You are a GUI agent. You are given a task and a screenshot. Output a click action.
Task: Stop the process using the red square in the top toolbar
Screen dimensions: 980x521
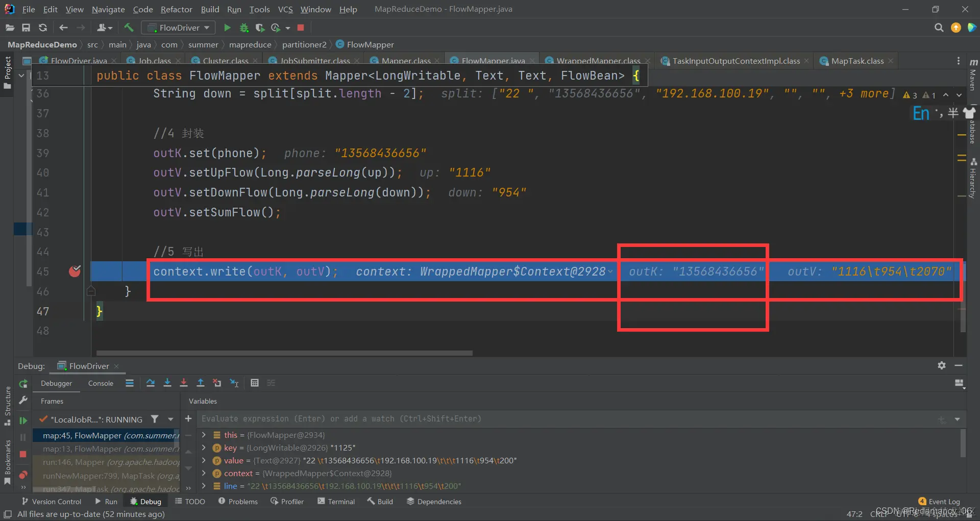click(301, 28)
